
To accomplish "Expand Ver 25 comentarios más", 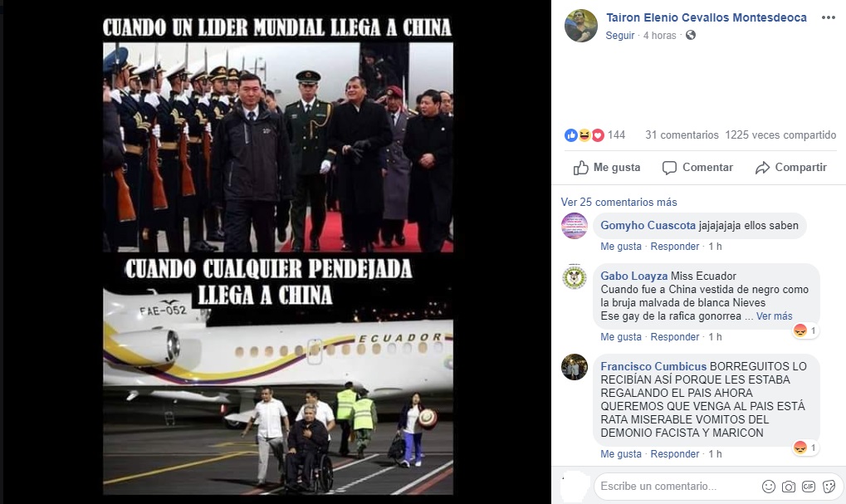I will tap(619, 202).
